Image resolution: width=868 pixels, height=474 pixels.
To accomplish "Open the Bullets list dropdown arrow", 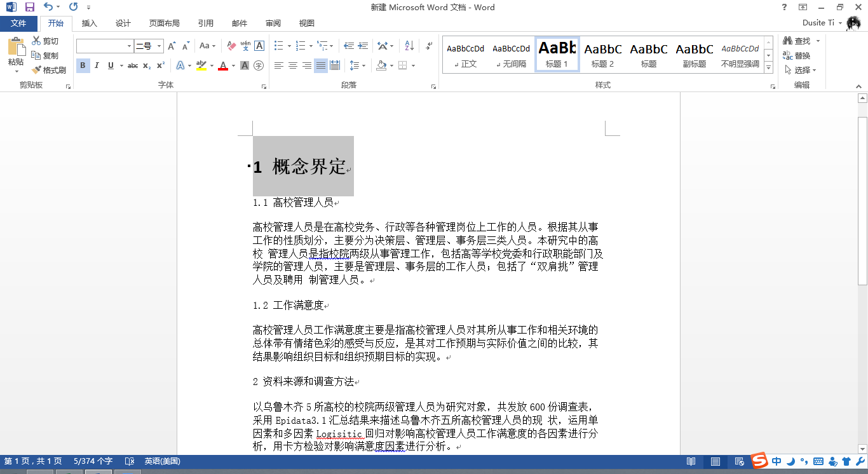I will coord(289,46).
